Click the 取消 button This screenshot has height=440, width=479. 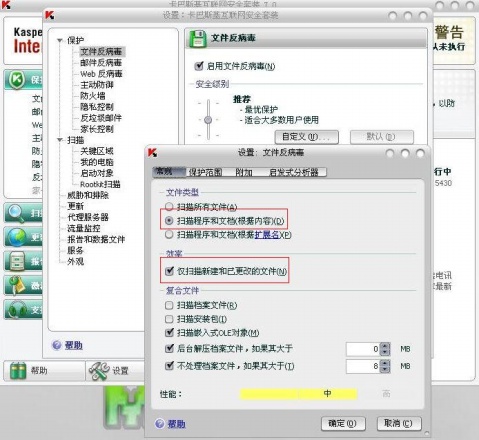coord(399,424)
